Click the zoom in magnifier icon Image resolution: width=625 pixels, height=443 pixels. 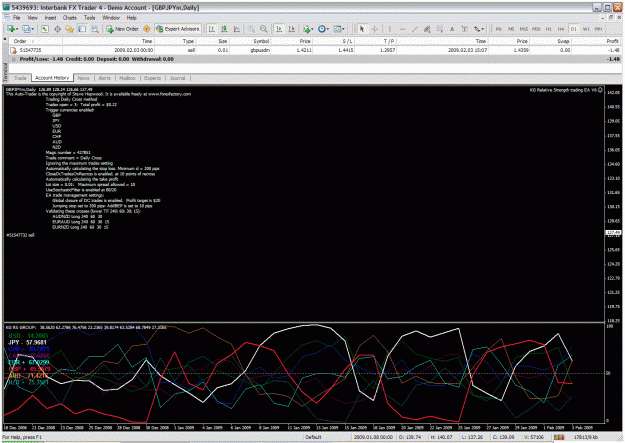coord(251,29)
